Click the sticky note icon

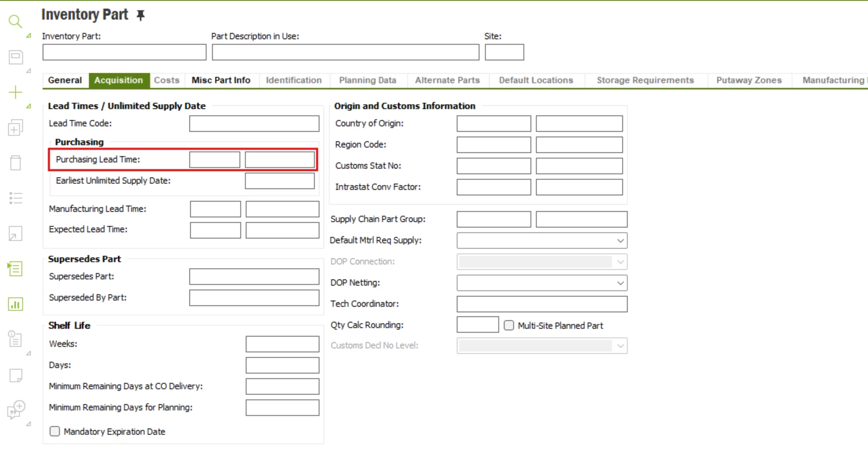coord(16,375)
